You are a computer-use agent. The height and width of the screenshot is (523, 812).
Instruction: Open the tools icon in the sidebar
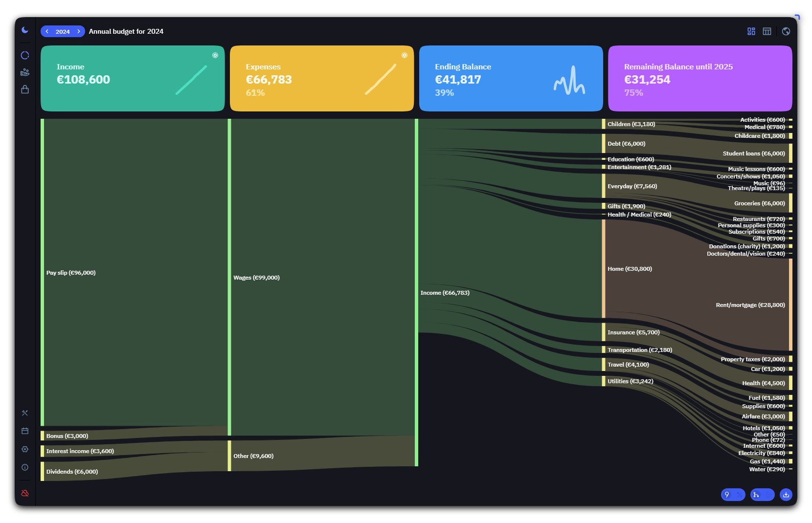(25, 413)
